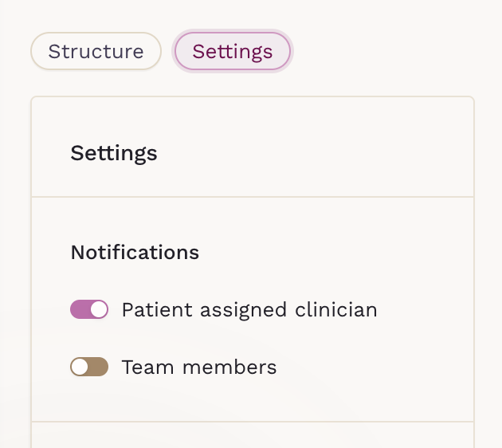Turn off patient clinician notifications switch
Viewport: 502px width, 448px height.
(89, 309)
